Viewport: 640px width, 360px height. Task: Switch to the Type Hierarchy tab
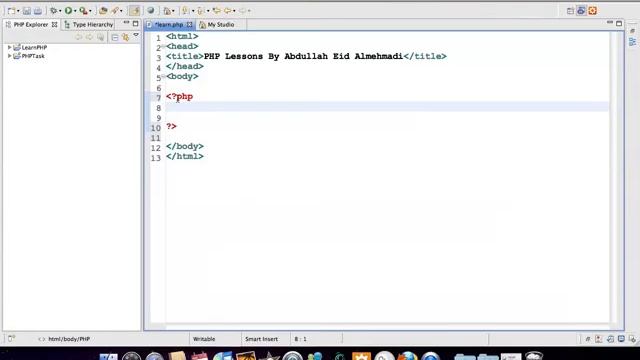89,24
